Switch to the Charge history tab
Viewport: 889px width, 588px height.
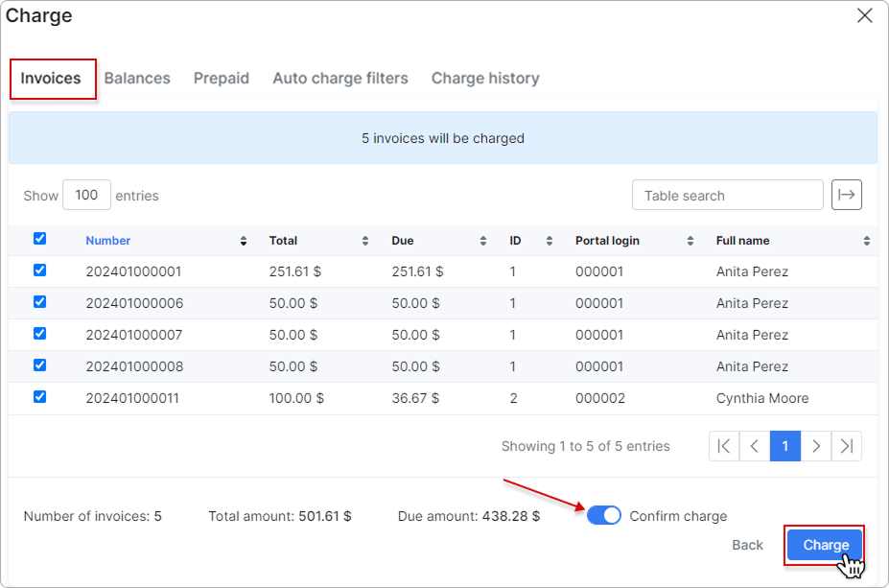[x=485, y=79]
